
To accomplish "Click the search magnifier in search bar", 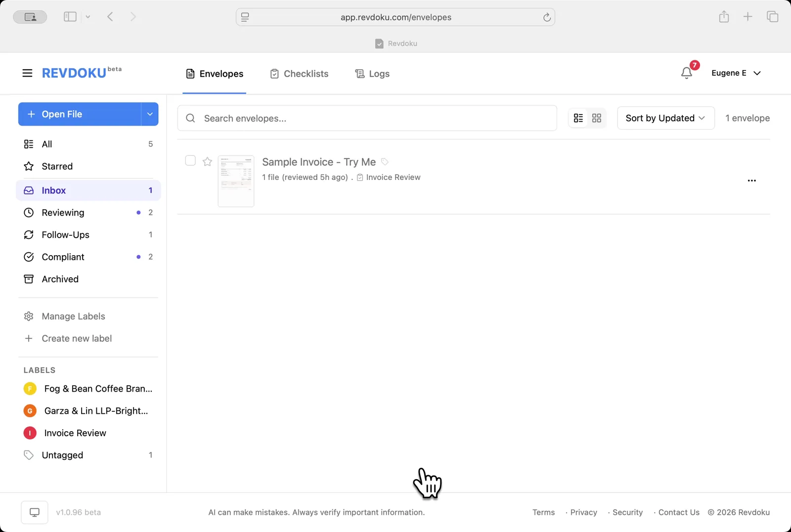I will 190,118.
